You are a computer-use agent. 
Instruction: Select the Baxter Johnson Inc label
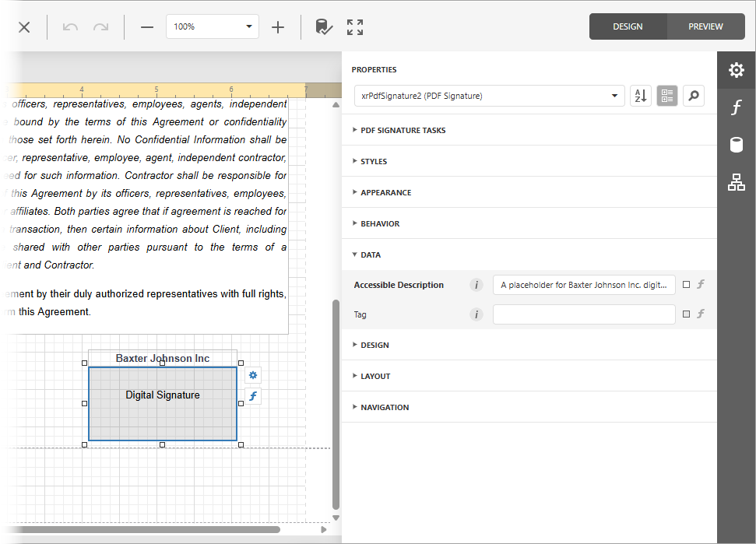(163, 359)
